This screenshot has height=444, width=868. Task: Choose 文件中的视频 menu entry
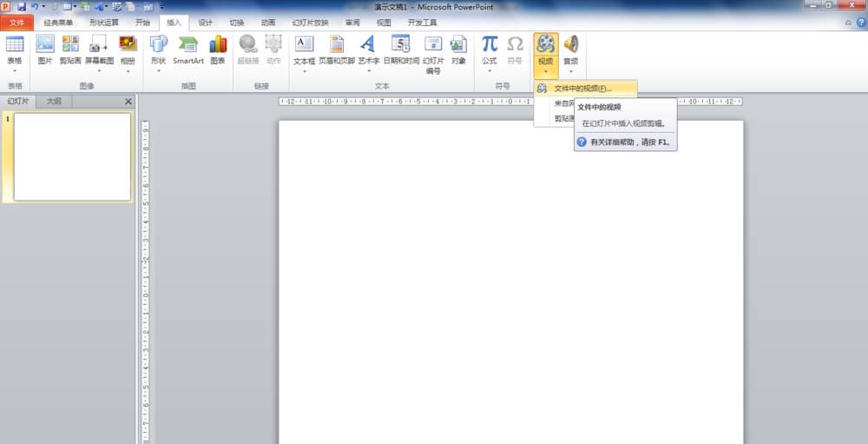point(586,88)
